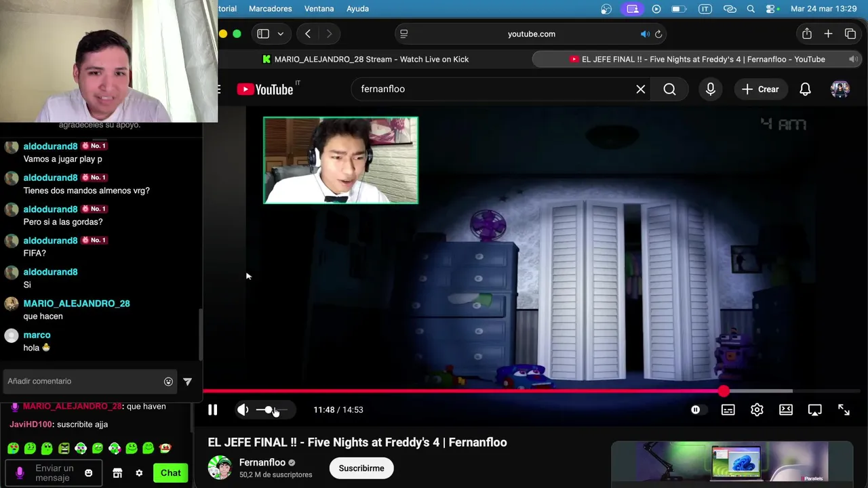This screenshot has height=488, width=868.
Task: Open the YouTube account avatar menu
Action: (x=840, y=89)
